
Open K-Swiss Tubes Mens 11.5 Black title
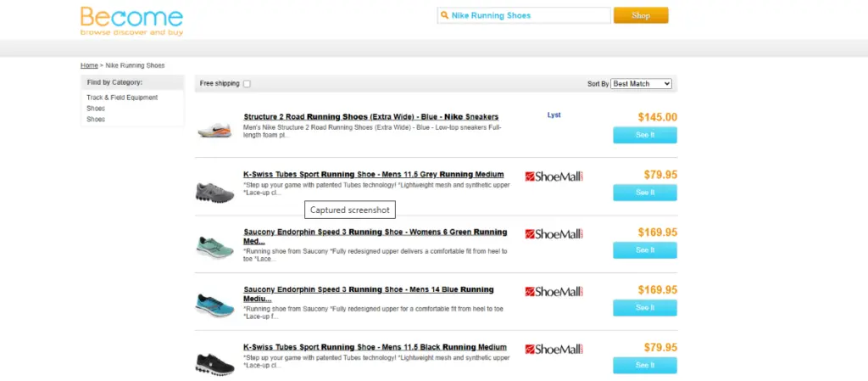pos(375,347)
